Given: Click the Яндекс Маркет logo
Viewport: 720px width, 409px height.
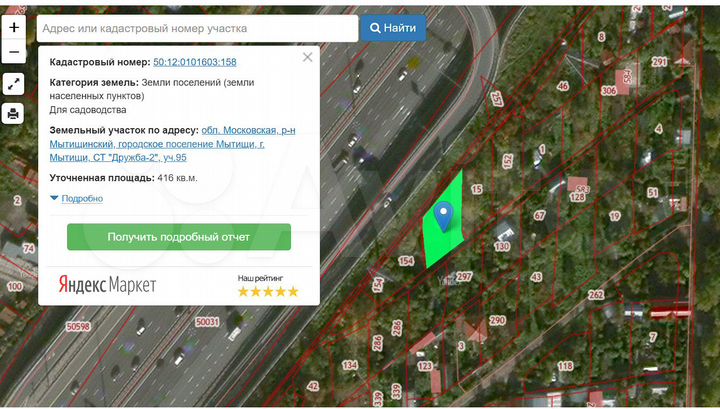Looking at the screenshot, I should tap(107, 285).
